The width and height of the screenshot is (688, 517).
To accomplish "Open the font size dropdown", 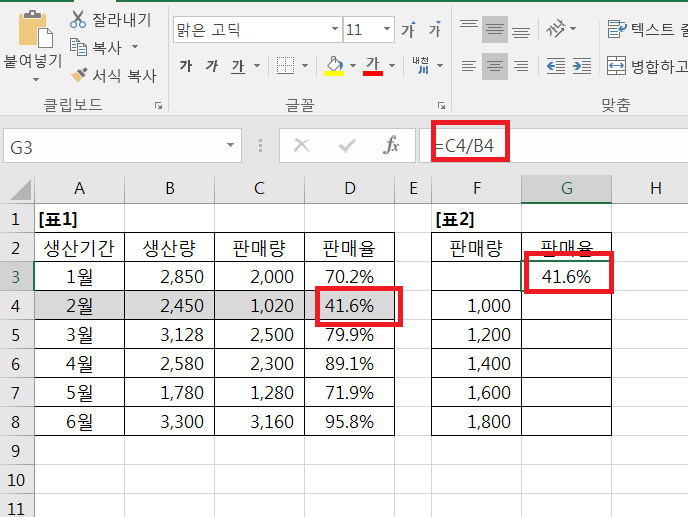I will pos(385,30).
